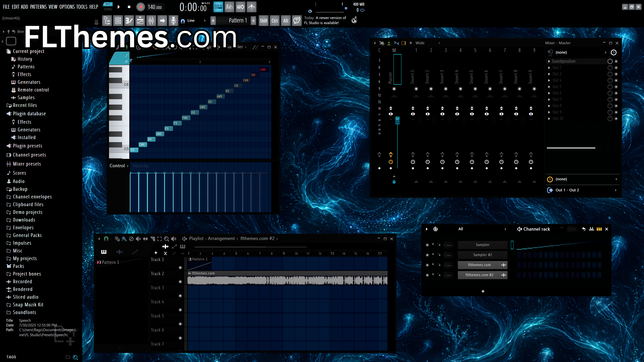This screenshot has width=644, height=362.
Task: Click the Shift modifier button
Action: click(x=264, y=21)
